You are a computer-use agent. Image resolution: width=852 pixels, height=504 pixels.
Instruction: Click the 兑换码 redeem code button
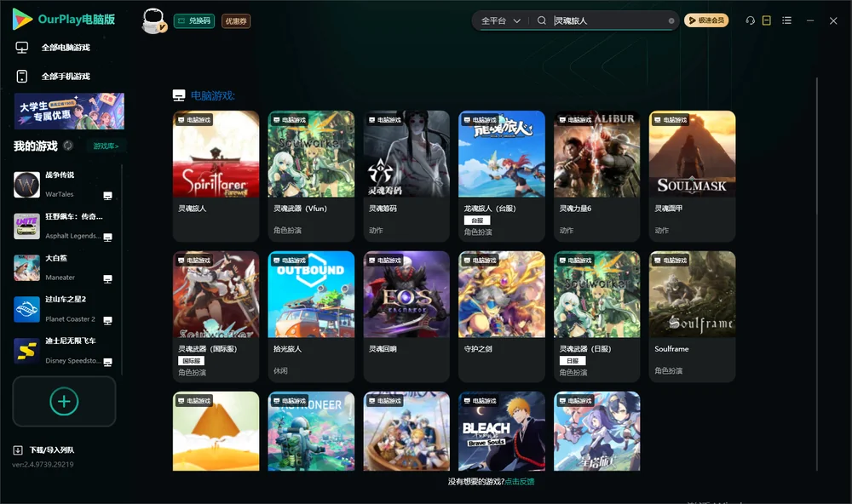coord(194,20)
